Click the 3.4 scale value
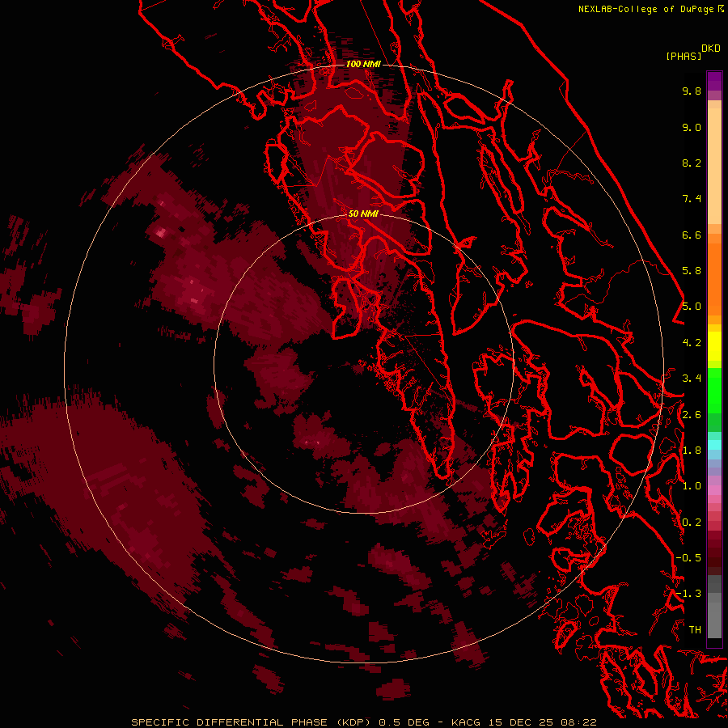This screenshot has height=728, width=728. (692, 379)
